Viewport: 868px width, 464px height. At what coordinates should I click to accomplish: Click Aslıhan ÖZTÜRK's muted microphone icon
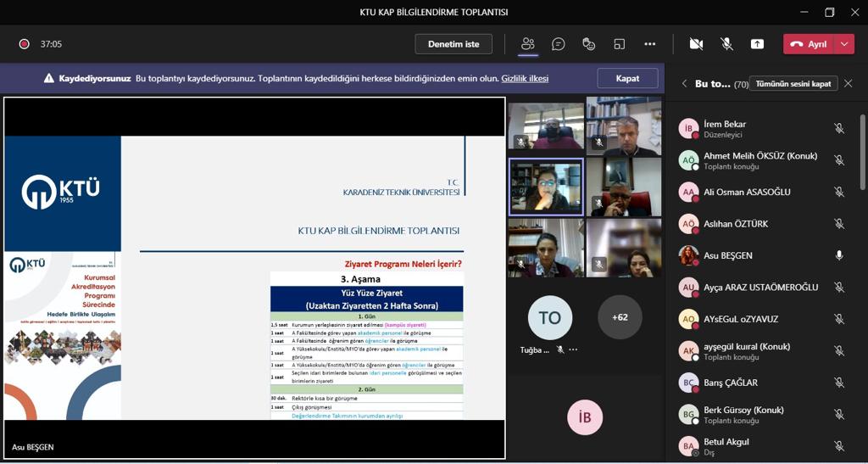coord(839,224)
